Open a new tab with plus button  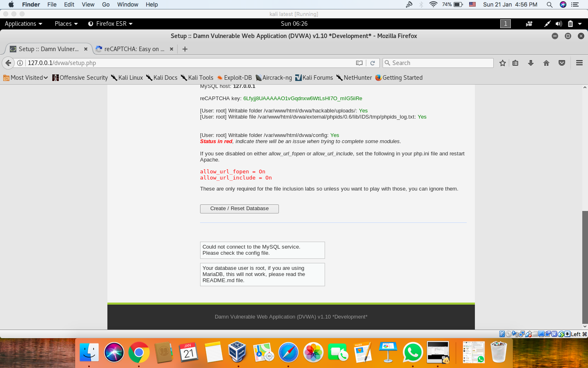[185, 49]
